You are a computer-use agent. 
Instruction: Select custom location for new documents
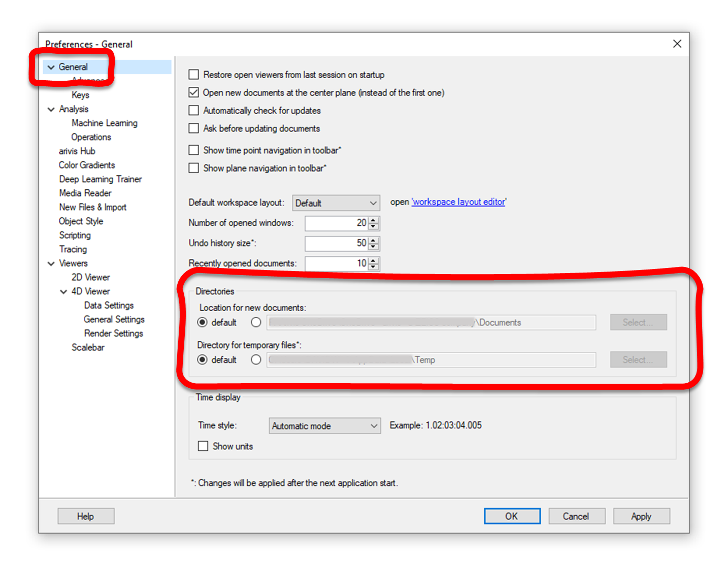coord(256,322)
